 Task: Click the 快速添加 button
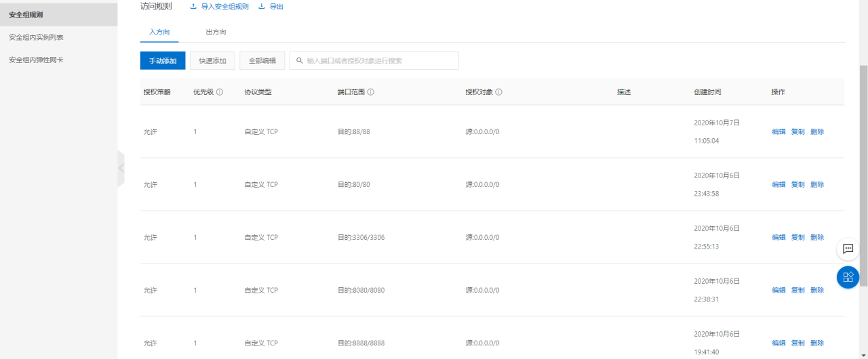212,60
